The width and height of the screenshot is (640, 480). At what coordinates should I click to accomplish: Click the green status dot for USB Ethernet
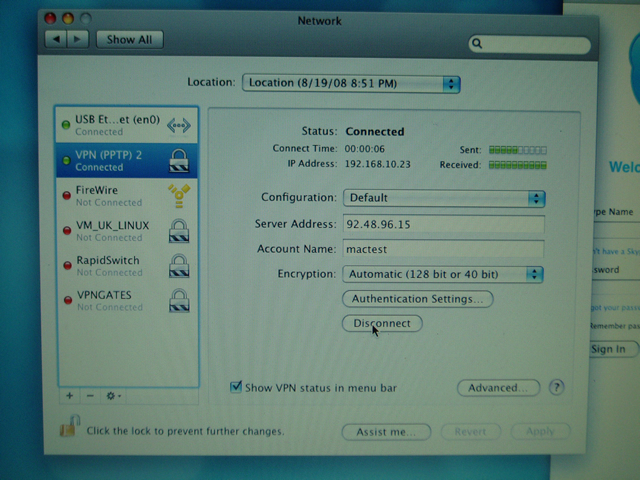click(x=66, y=125)
